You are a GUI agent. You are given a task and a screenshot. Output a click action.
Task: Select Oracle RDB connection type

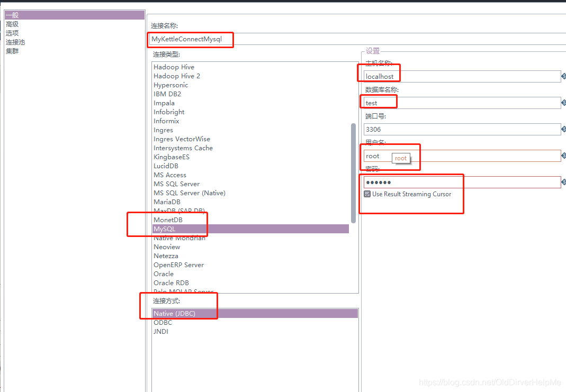[172, 283]
